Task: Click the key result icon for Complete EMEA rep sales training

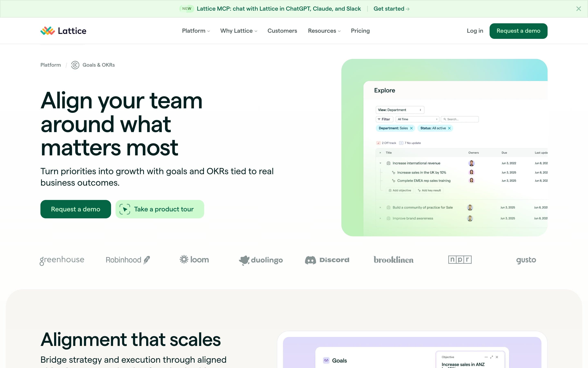Action: 394,181
